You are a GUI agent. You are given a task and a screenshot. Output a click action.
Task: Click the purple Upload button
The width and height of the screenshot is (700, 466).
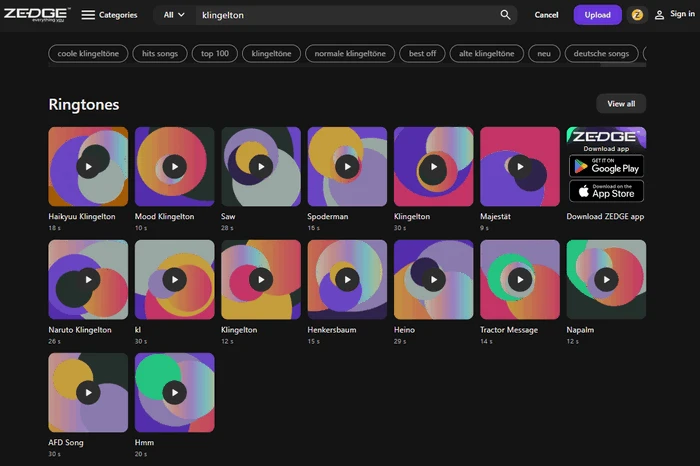(597, 15)
